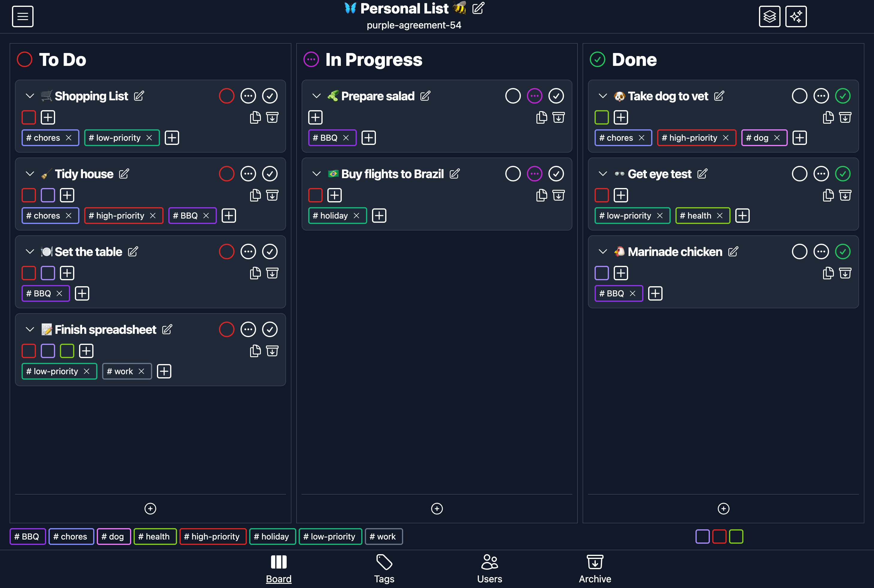Screen dimensions: 874x588
Task: Edit the Personal List board title
Action: click(x=478, y=8)
